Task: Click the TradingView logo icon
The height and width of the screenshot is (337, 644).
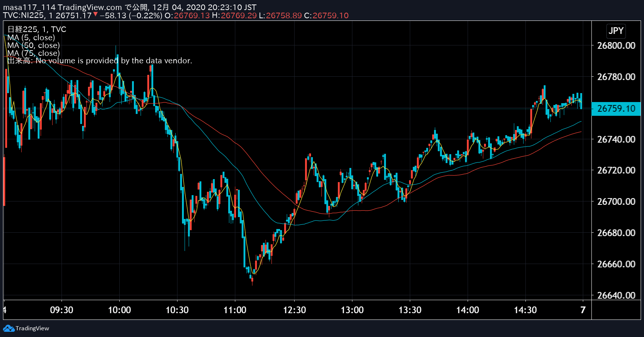Action: tap(9, 328)
